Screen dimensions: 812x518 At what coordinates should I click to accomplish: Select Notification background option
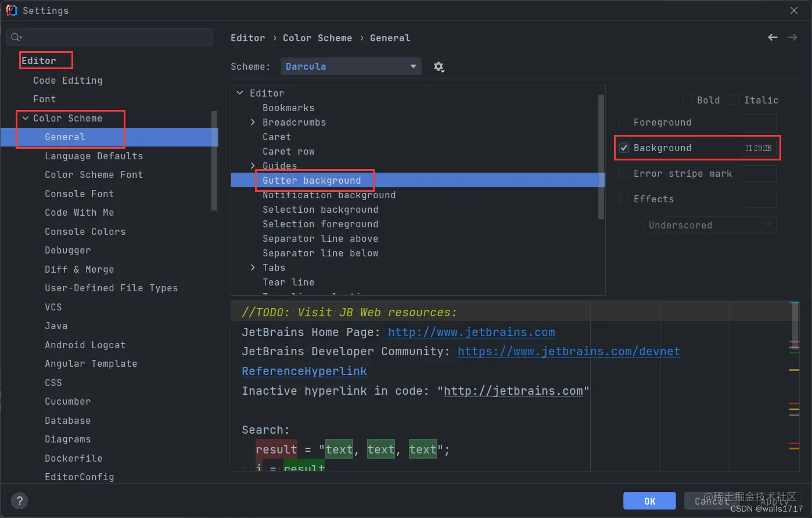329,195
